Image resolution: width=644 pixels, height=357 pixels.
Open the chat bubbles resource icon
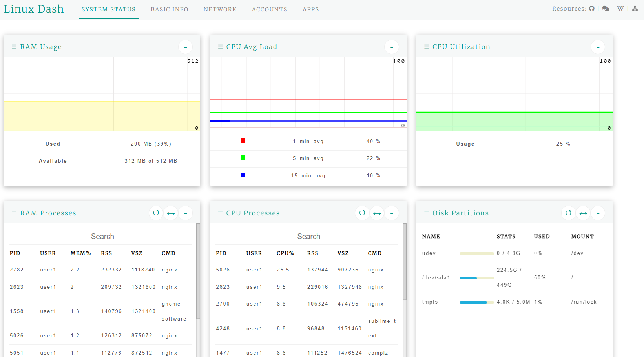coord(606,9)
